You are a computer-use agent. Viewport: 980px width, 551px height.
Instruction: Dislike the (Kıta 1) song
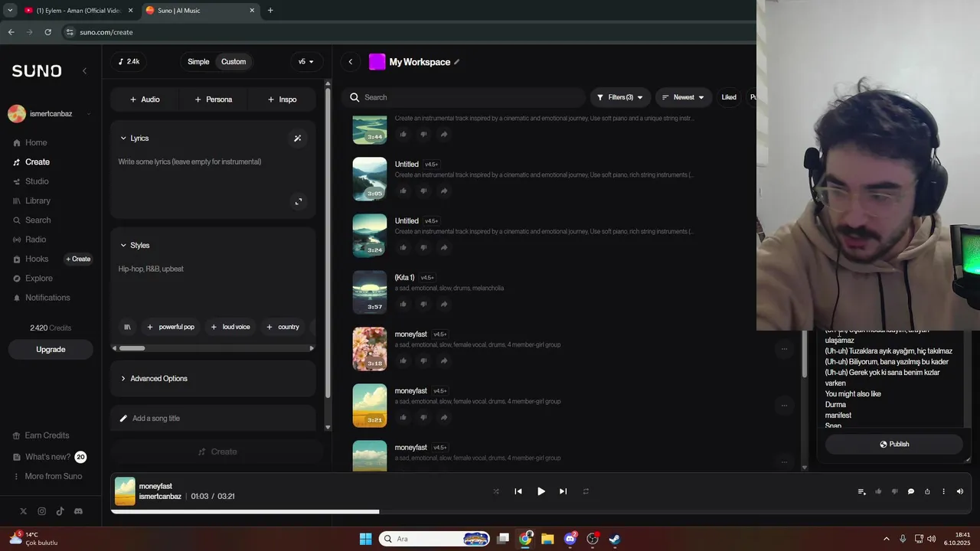423,304
